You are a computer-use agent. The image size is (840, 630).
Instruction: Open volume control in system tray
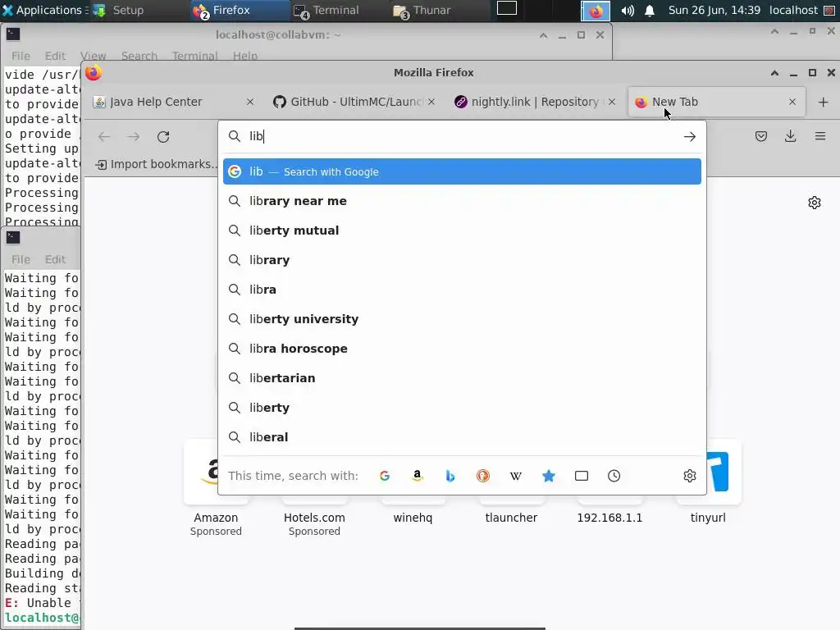pyautogui.click(x=628, y=10)
